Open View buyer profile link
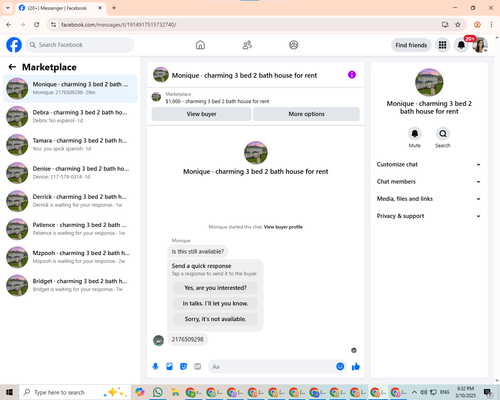Viewport: 500px width, 400px height. (283, 227)
